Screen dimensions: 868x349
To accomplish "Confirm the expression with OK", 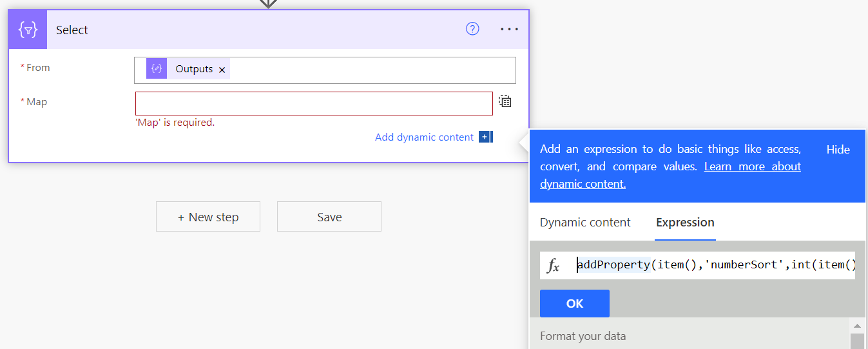I will click(574, 303).
